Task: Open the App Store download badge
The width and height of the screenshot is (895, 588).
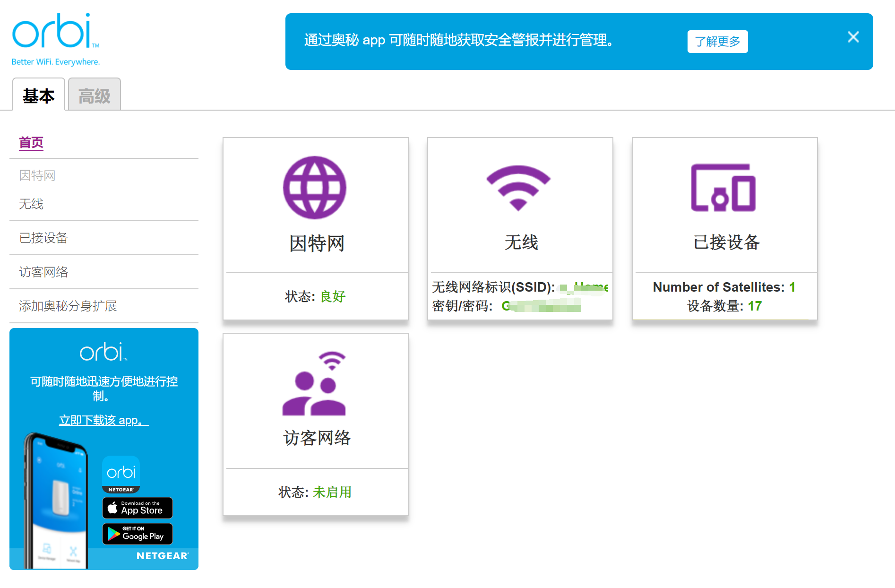Action: point(138,508)
